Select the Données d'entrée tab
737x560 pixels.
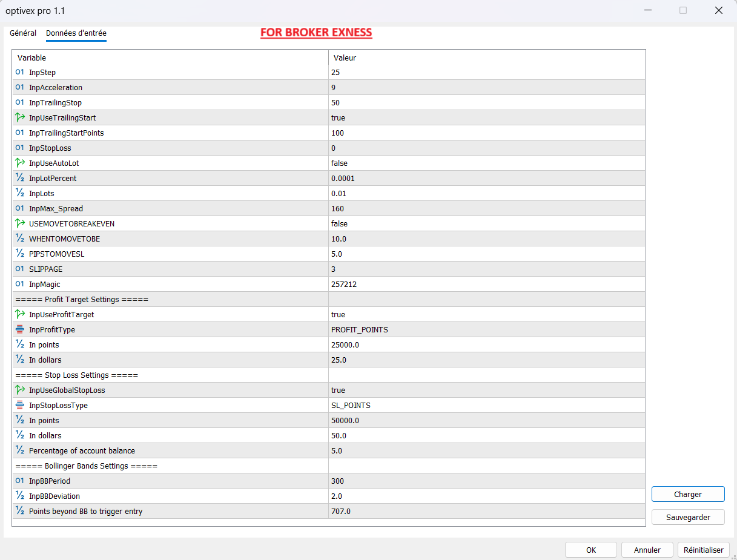pyautogui.click(x=76, y=33)
